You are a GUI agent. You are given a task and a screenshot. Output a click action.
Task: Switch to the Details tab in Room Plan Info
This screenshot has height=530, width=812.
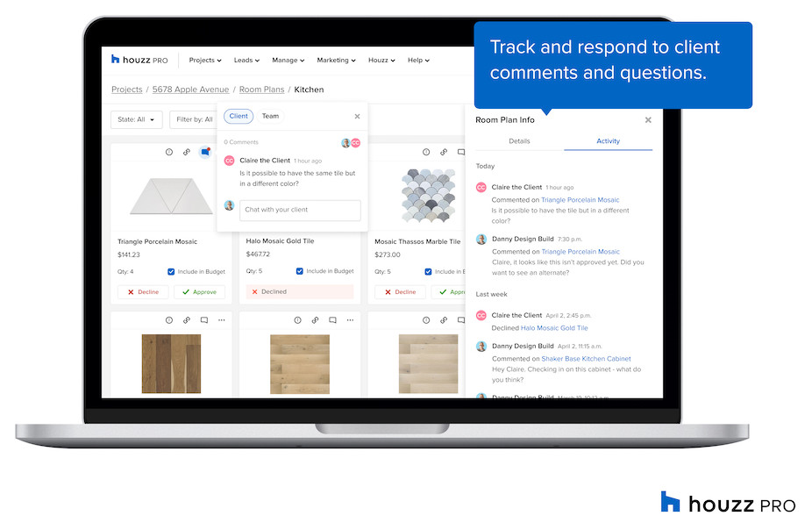[519, 141]
